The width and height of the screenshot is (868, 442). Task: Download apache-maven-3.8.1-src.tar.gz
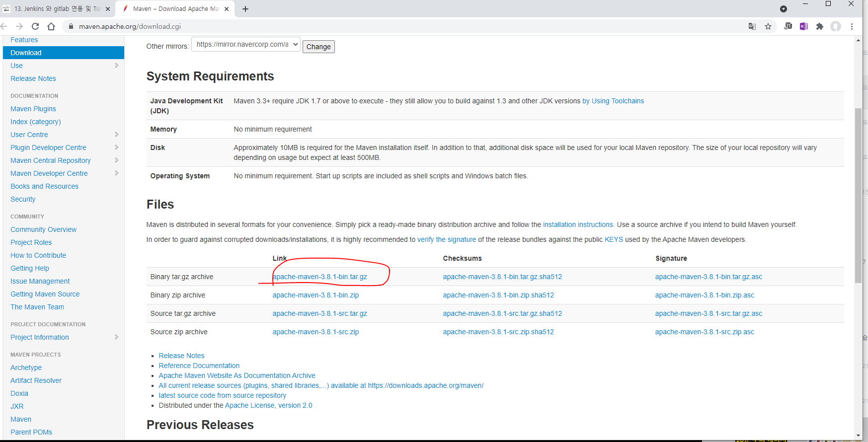(319, 313)
